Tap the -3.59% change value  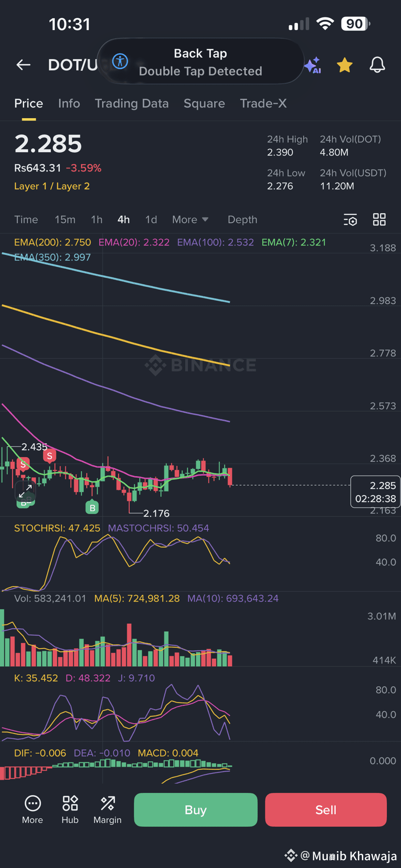click(x=84, y=168)
